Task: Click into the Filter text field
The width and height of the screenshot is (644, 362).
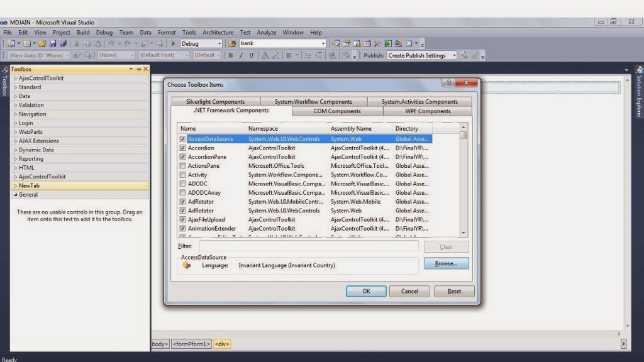Action: coord(309,246)
